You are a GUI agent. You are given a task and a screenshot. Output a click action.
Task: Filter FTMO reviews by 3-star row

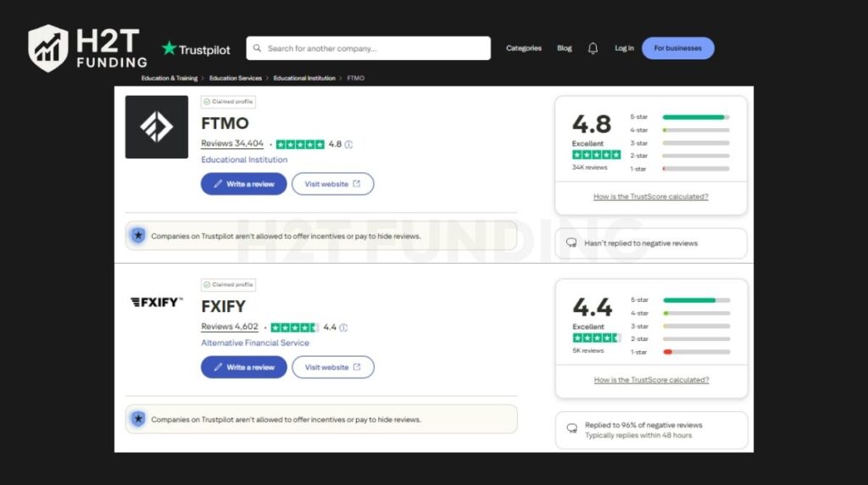[x=679, y=142]
